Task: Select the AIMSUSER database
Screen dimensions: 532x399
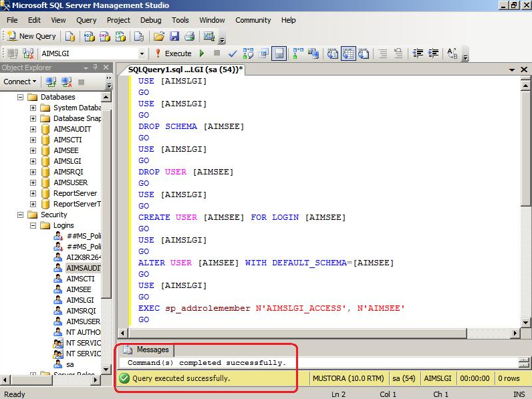Action: click(x=71, y=182)
